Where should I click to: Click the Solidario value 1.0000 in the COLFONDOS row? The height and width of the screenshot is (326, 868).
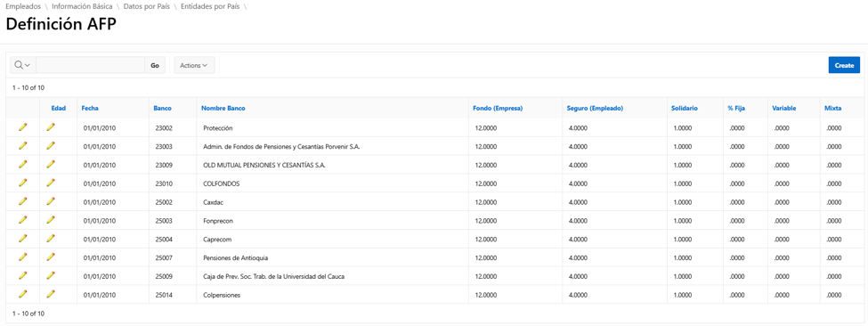click(x=683, y=183)
